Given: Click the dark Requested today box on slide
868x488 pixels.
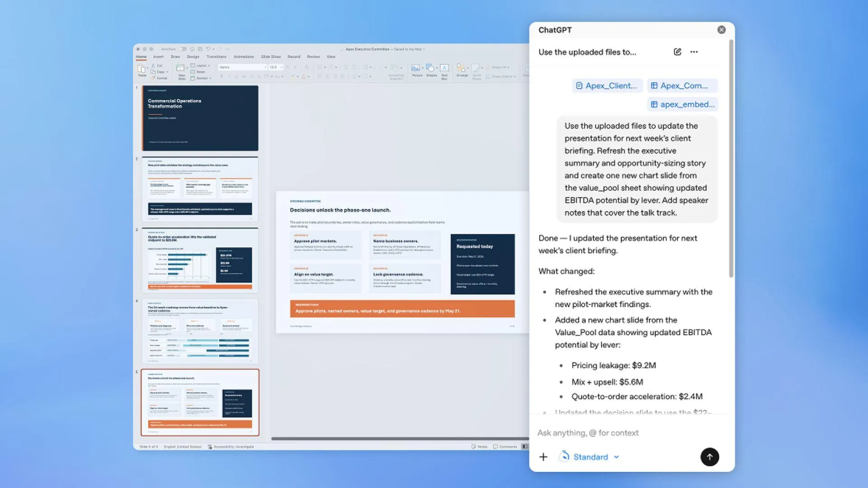Looking at the screenshot, I should pyautogui.click(x=482, y=264).
